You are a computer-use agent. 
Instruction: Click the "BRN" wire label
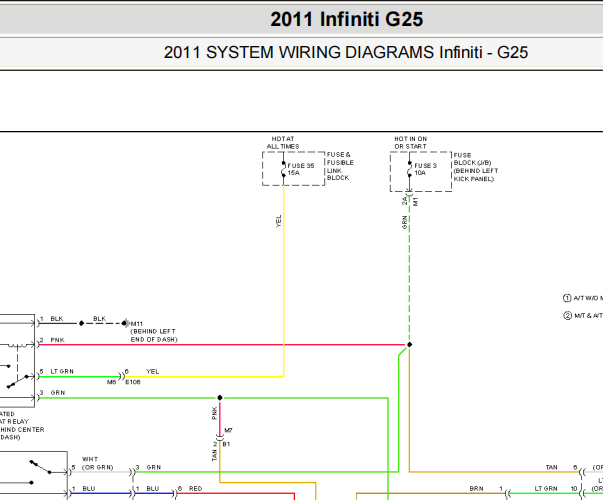point(476,488)
